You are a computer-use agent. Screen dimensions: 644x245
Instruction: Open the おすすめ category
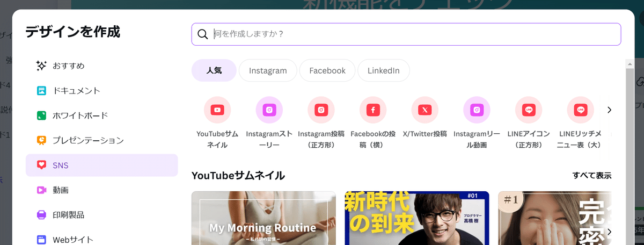click(x=101, y=66)
